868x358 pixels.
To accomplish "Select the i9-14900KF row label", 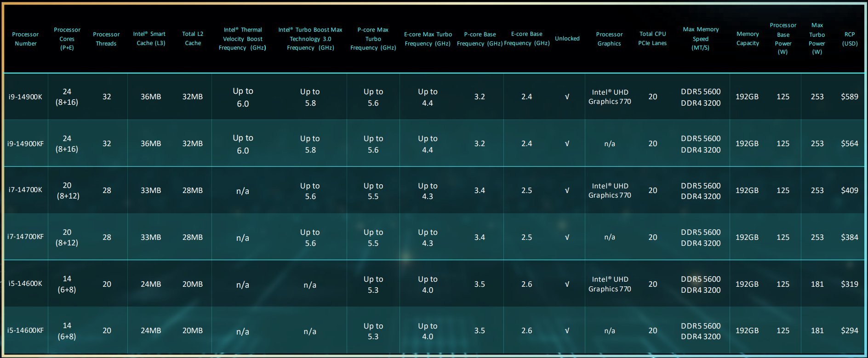I will click(25, 144).
